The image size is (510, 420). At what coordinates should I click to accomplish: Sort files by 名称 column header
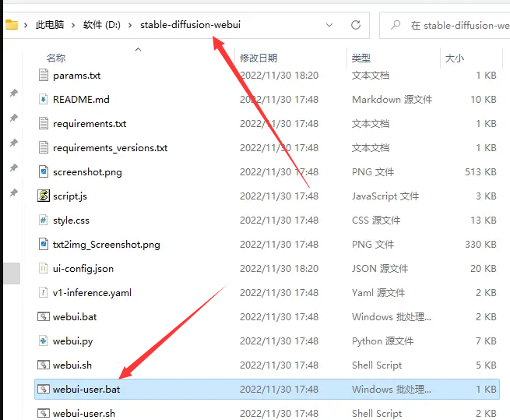tap(56, 58)
